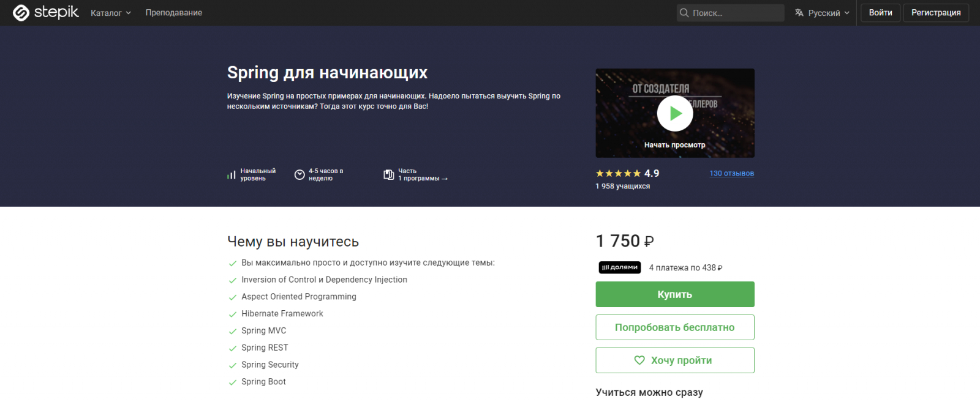Click the Войти button

click(881, 13)
